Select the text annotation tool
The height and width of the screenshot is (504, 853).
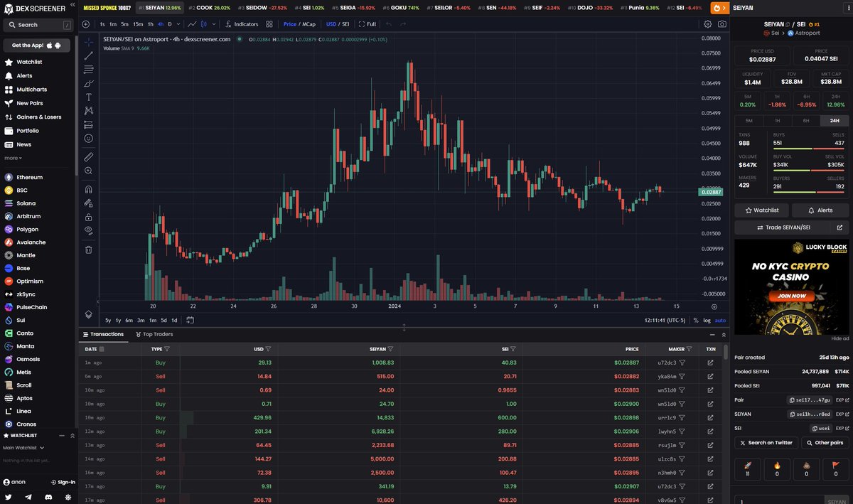tap(88, 97)
